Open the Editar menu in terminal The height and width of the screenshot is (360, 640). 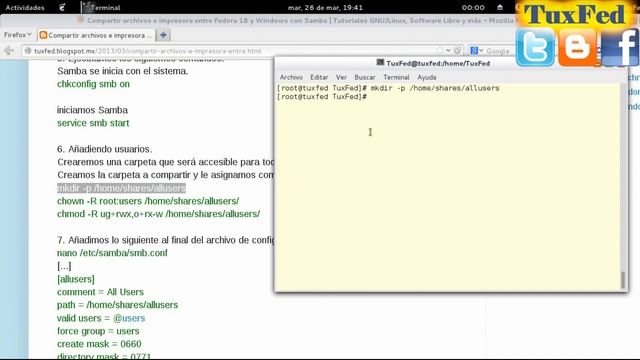pos(319,77)
